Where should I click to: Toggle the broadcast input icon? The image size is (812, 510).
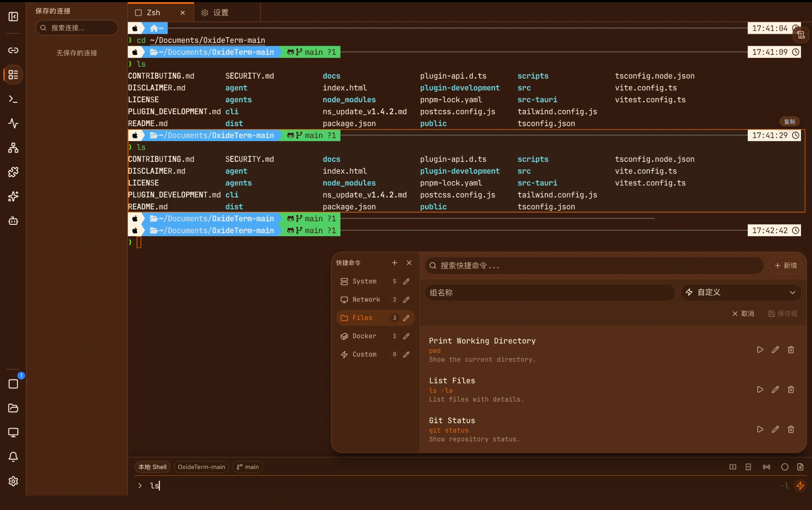(766, 467)
